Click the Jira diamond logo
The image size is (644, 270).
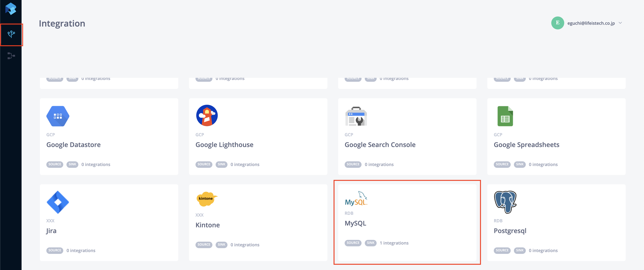pos(58,202)
